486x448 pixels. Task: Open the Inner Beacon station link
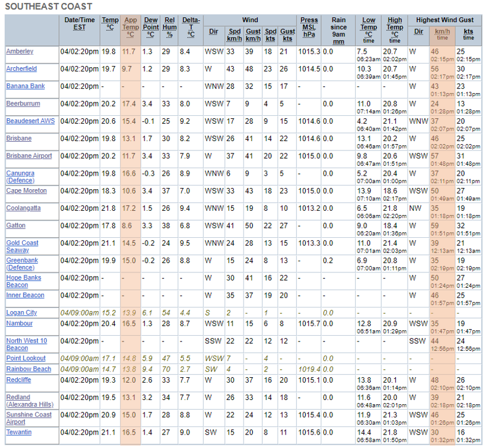25,295
